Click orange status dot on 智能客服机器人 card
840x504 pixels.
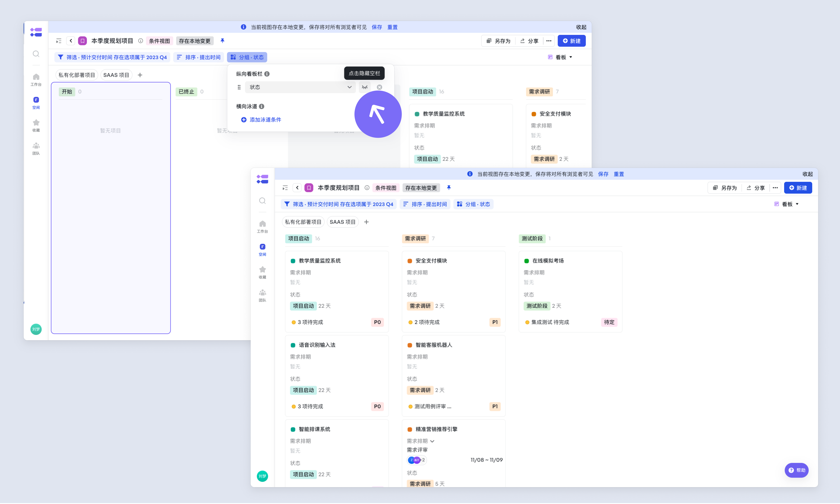(x=410, y=345)
